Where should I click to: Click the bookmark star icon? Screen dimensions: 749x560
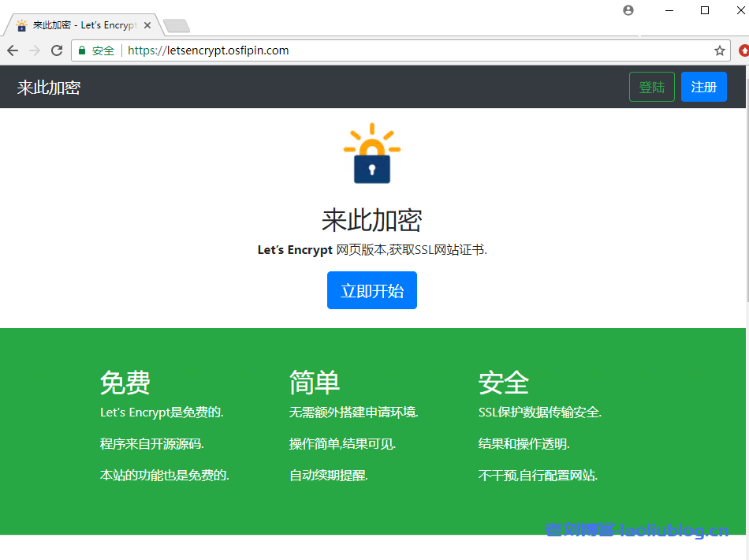click(719, 50)
